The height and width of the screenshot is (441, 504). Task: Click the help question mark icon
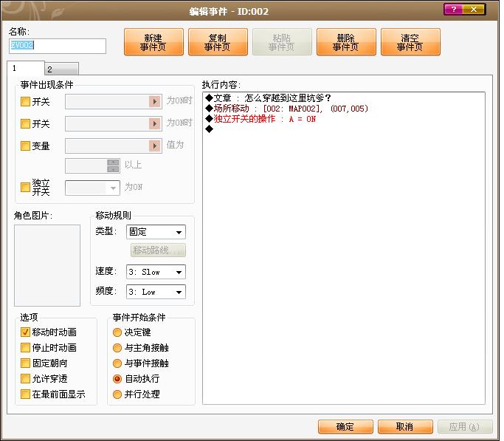coord(453,10)
